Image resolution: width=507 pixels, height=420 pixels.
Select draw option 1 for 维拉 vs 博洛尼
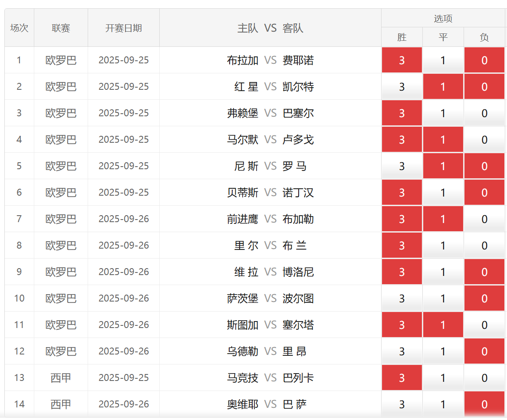(443, 272)
